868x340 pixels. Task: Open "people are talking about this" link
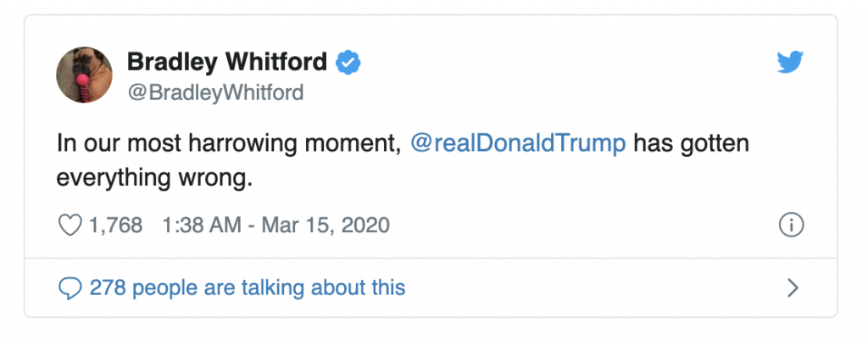pyautogui.click(x=269, y=288)
